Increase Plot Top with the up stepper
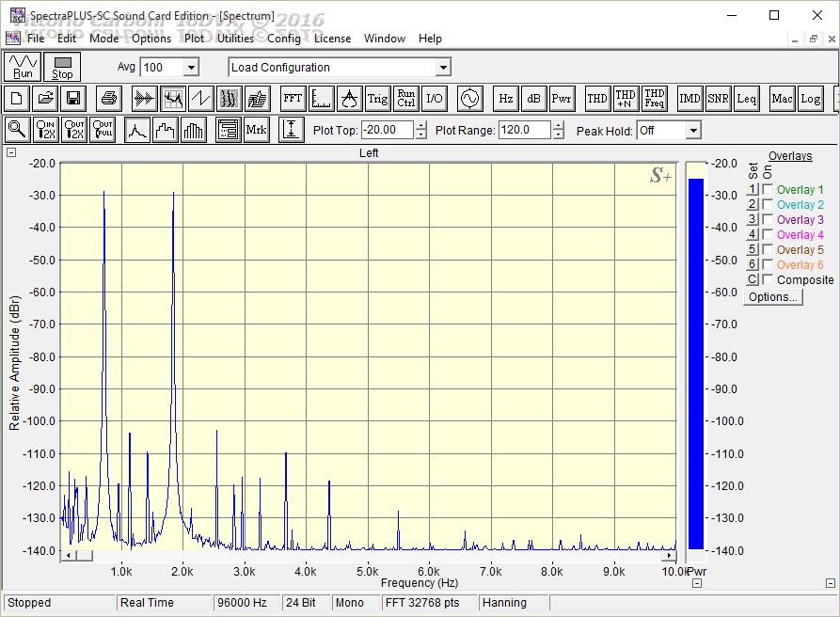The image size is (840, 617). (421, 126)
